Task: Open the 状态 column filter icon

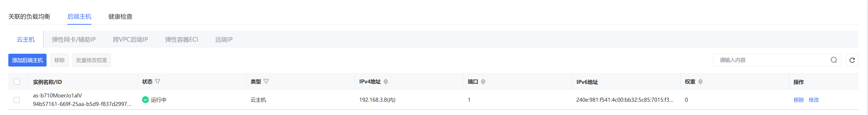Action: click(158, 81)
